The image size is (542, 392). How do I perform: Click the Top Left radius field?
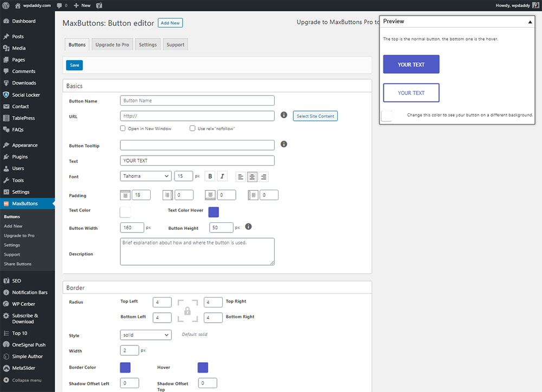(x=162, y=302)
